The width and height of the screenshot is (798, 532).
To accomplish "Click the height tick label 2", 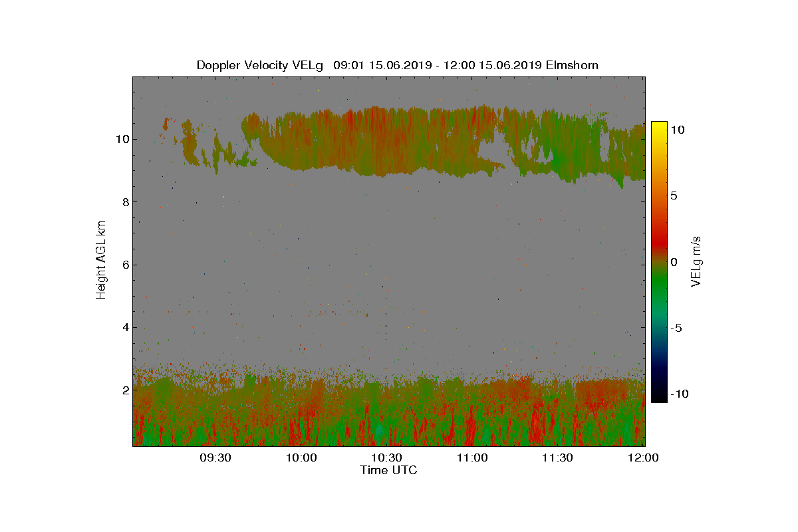I will tap(124, 390).
